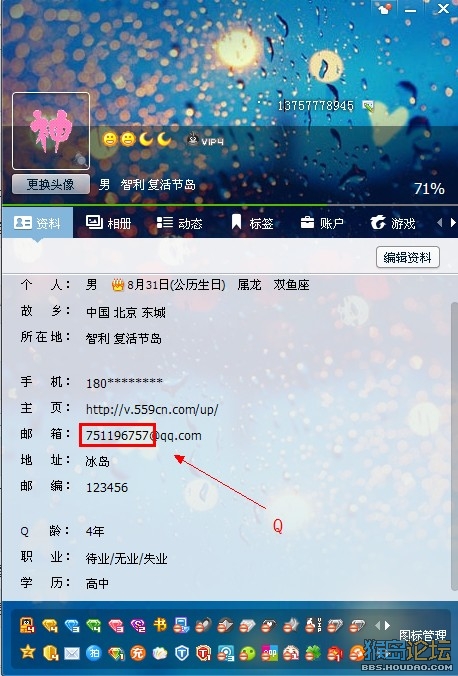The width and height of the screenshot is (458, 676).
Task: Click the 编辑资料 button
Action: [x=408, y=257]
